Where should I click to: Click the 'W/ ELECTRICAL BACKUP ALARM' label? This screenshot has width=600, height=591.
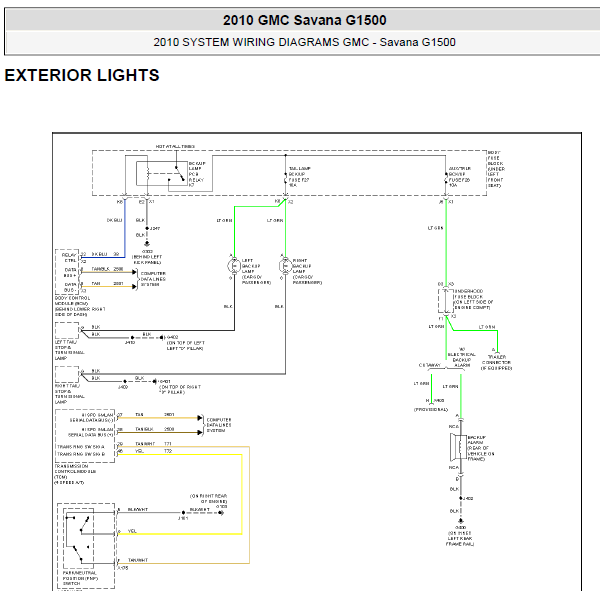point(462,357)
